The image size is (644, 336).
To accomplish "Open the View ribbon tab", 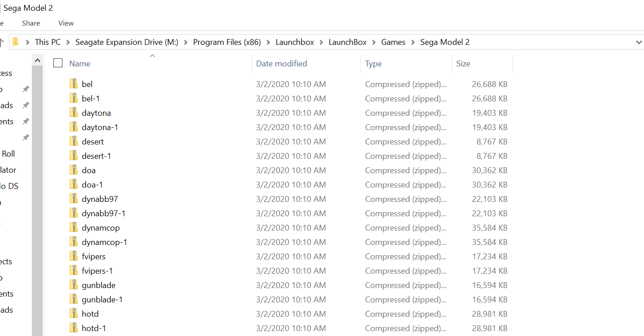I will 66,23.
